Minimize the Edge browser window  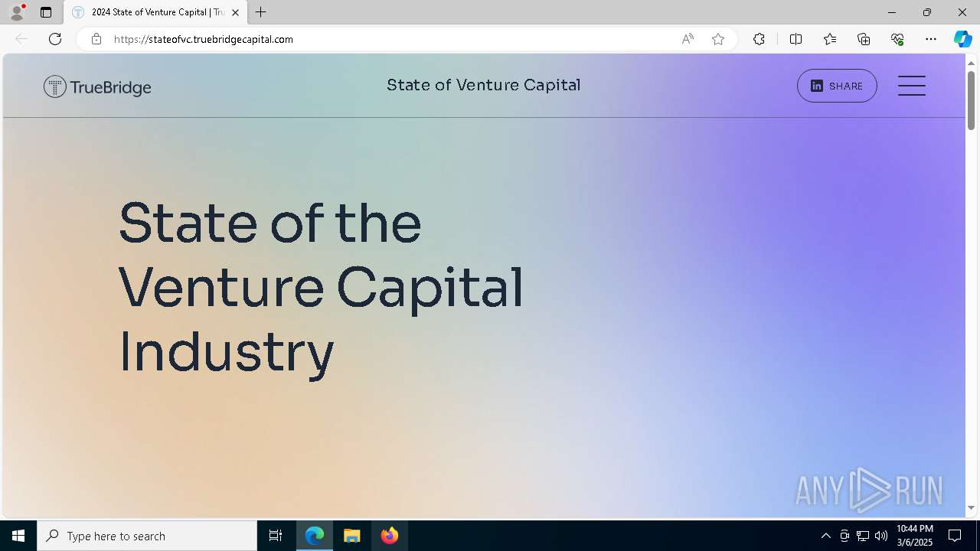coord(892,12)
